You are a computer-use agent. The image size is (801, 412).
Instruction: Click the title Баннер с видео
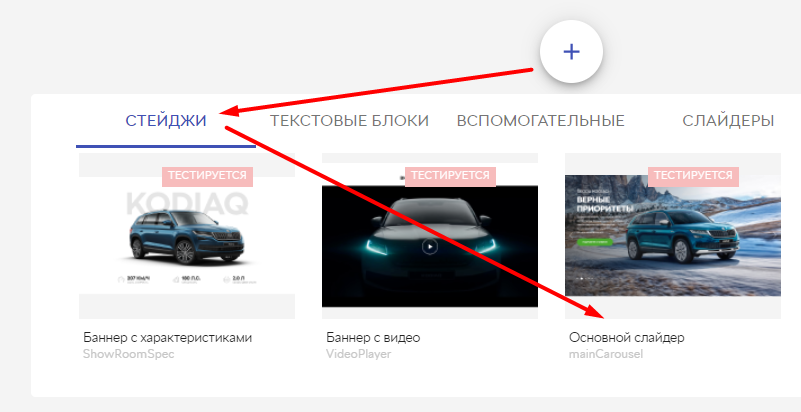(x=373, y=337)
